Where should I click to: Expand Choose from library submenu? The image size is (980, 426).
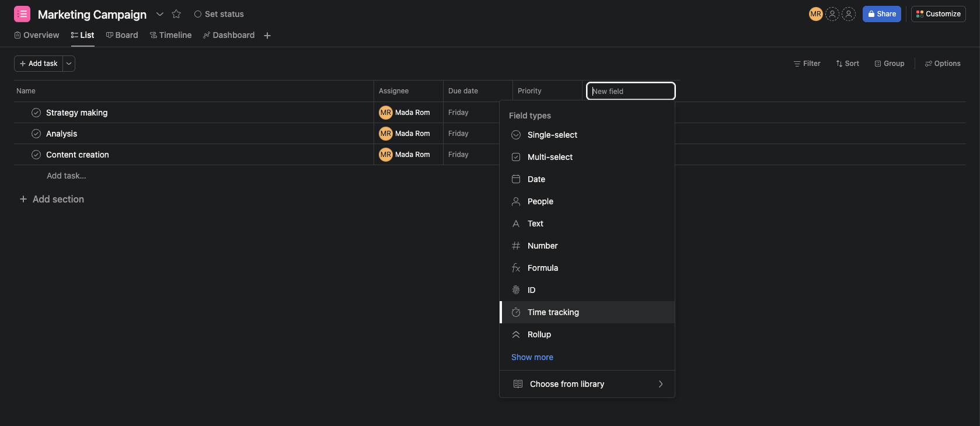point(587,384)
